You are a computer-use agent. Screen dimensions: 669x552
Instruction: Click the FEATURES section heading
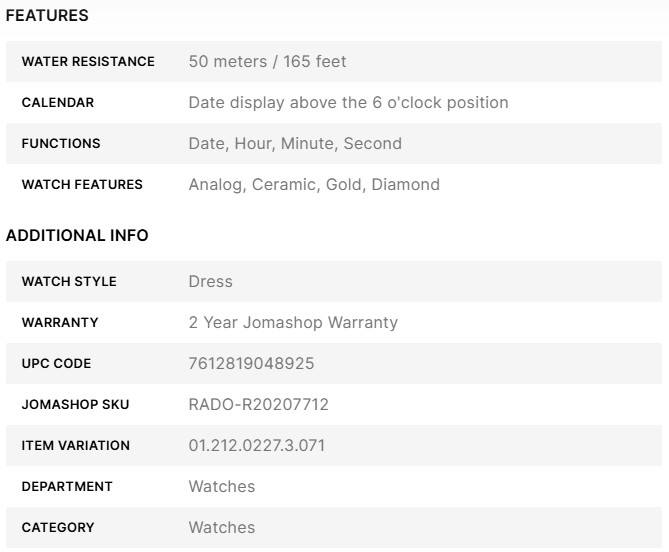[x=47, y=16]
